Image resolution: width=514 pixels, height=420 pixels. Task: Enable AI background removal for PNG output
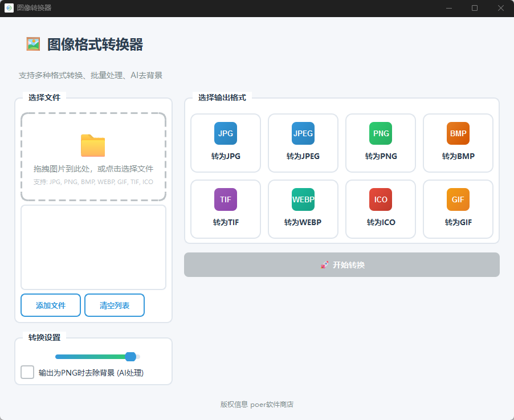click(27, 372)
